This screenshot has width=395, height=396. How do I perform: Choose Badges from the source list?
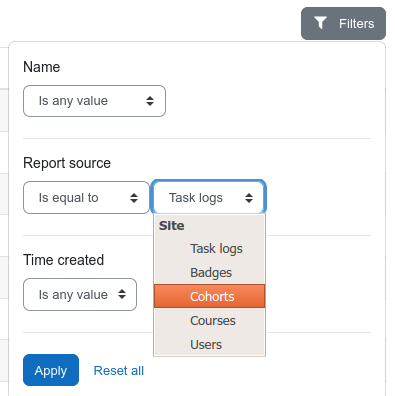point(210,273)
